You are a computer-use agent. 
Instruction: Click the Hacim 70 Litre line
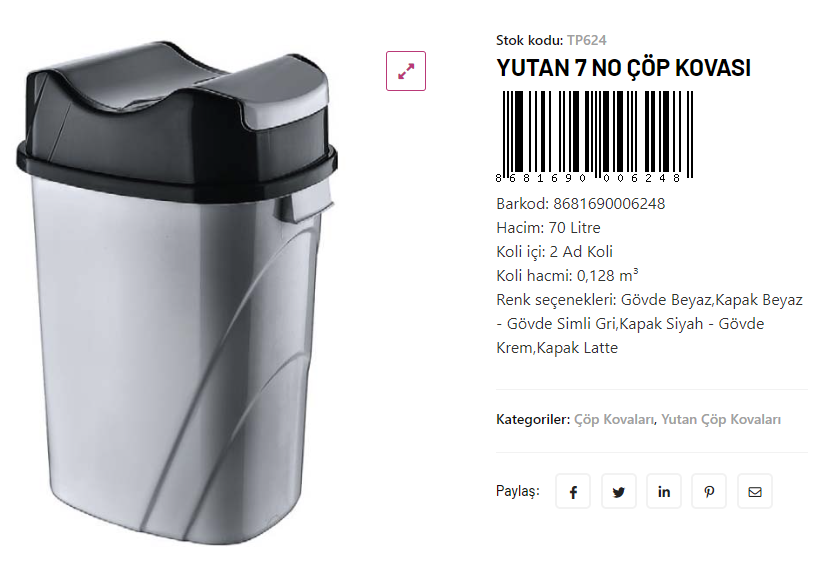click(x=548, y=228)
